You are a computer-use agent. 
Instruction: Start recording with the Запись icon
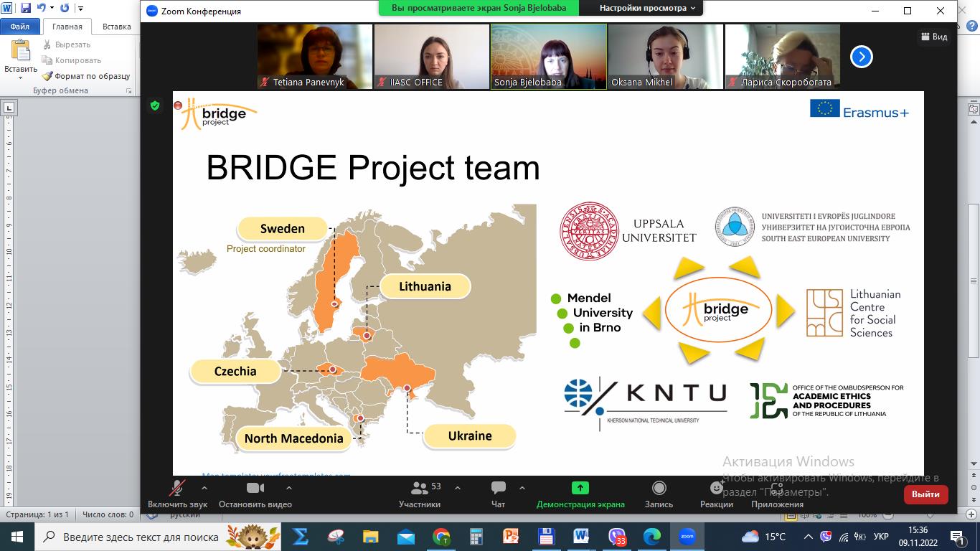(x=659, y=489)
